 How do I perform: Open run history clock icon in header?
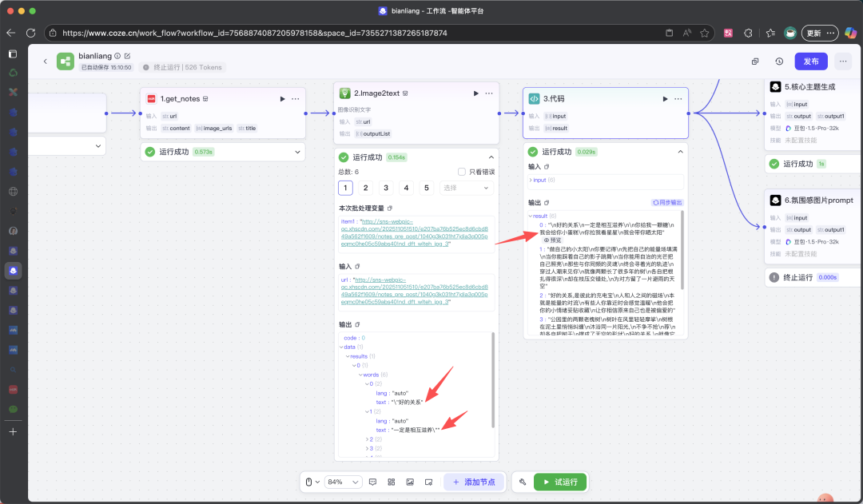point(779,61)
